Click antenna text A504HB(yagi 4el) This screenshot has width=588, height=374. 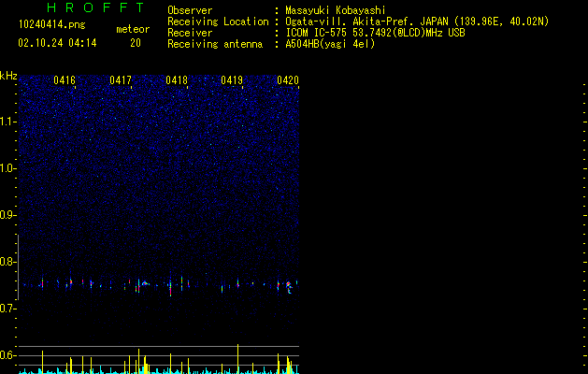pyautogui.click(x=330, y=44)
